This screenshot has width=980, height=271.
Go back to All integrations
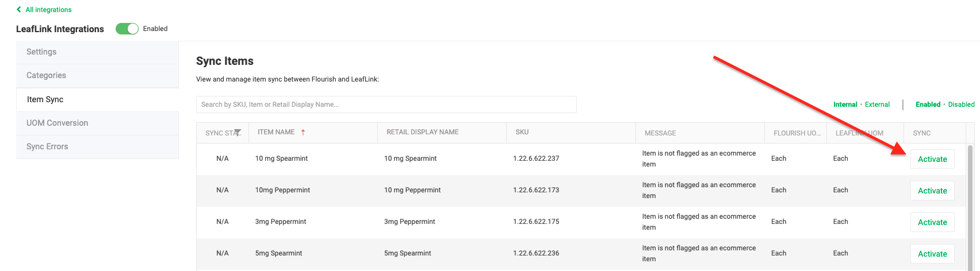tap(48, 10)
